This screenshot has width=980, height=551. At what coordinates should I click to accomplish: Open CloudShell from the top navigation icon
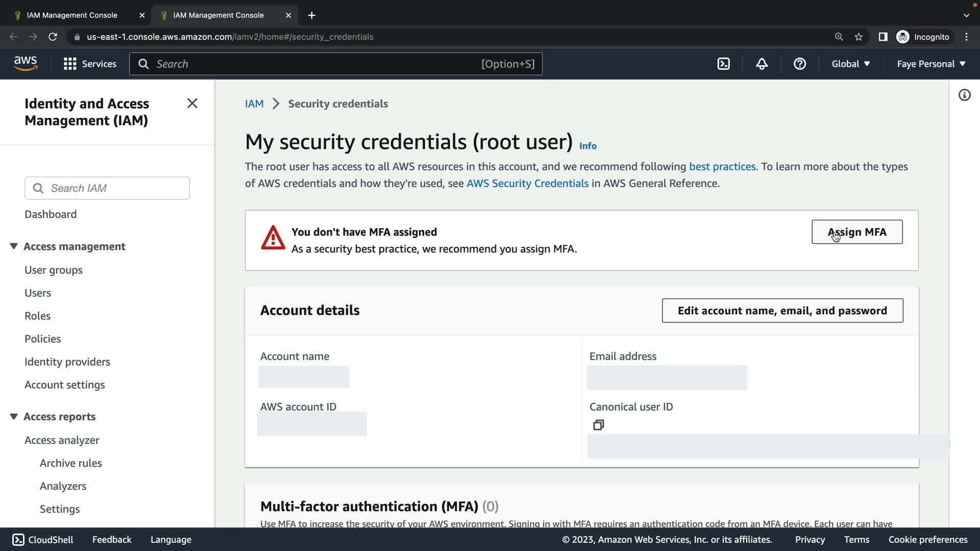click(723, 64)
